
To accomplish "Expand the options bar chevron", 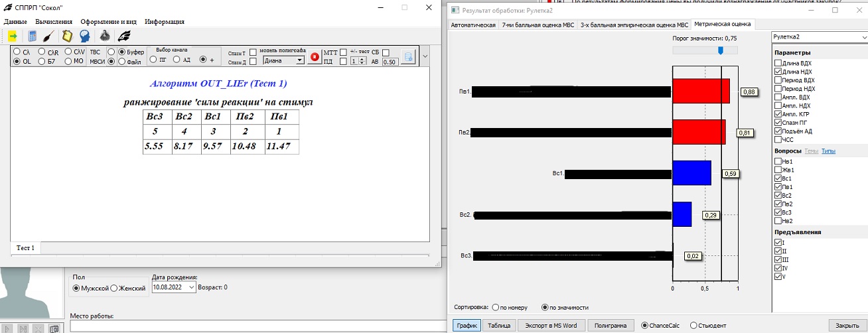I will click(425, 56).
